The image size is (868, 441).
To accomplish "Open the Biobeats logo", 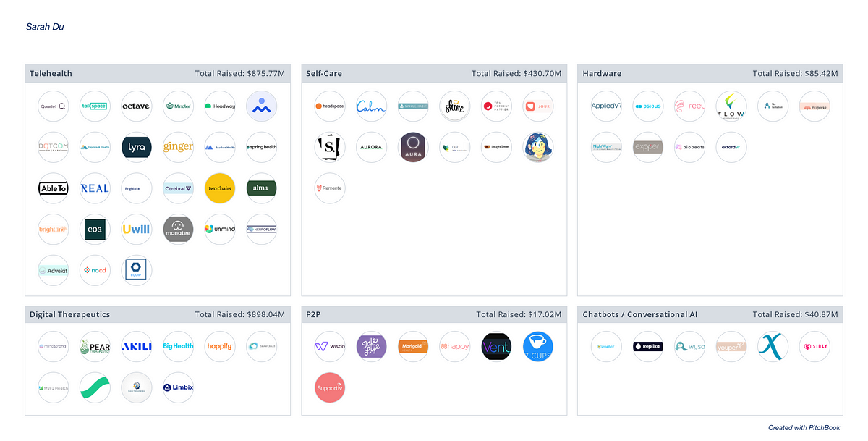I will coord(689,147).
